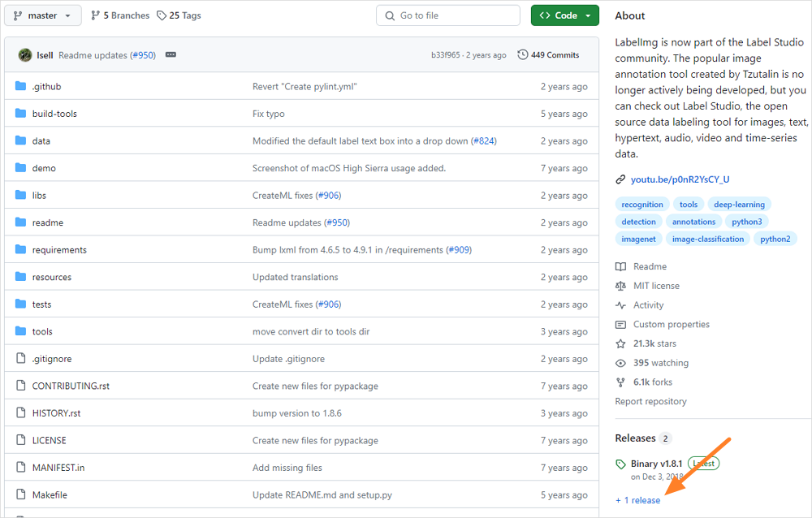Open 'Updated translations' commit message
812x518 pixels.
[296, 277]
